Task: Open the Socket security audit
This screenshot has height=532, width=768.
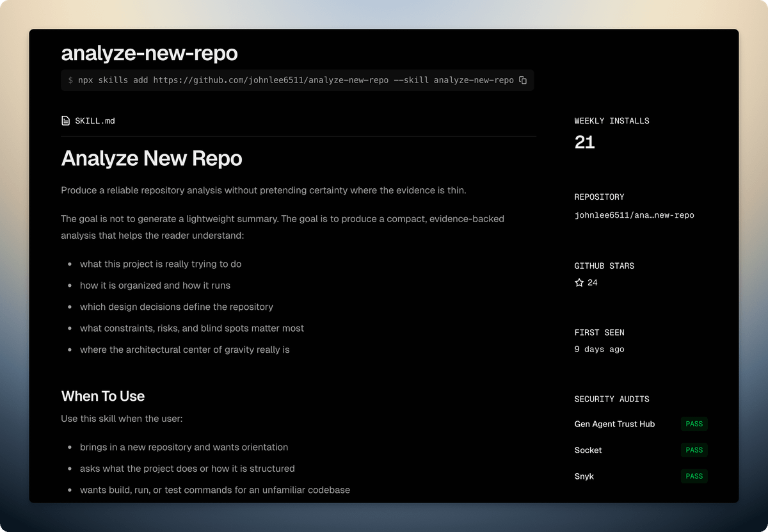Action: pyautogui.click(x=588, y=450)
